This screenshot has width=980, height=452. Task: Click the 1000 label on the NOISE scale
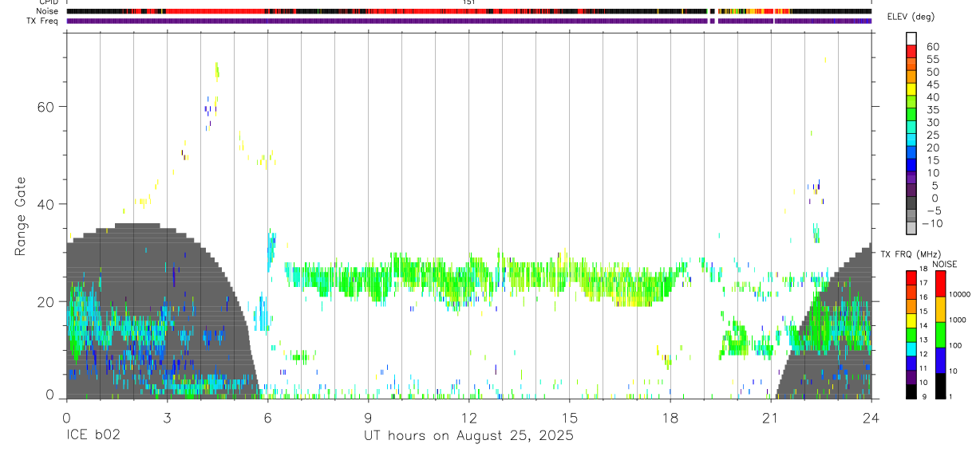pyautogui.click(x=958, y=320)
